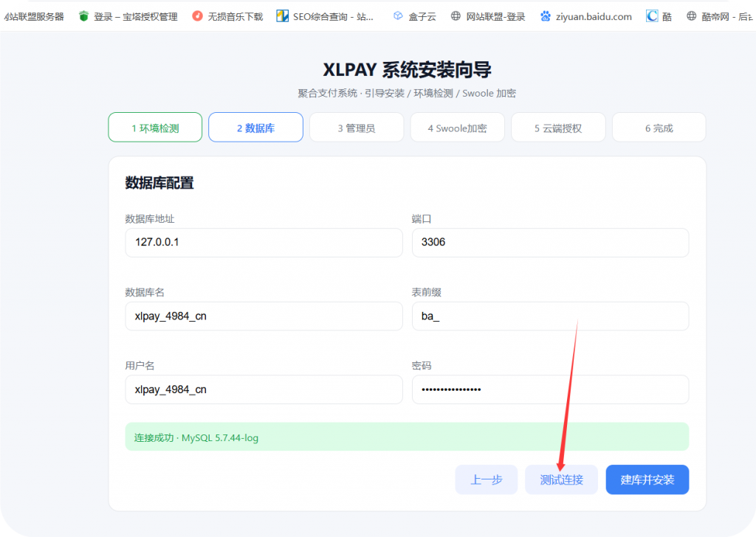Click the 建库并安装 button
Screen dimensions: 756x537
click(647, 479)
